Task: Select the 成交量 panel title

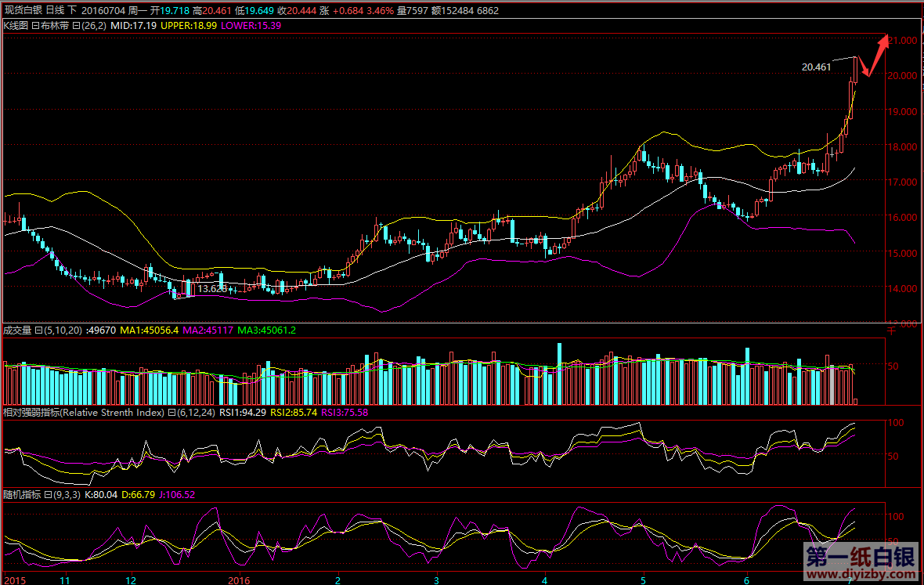Action: [17, 330]
